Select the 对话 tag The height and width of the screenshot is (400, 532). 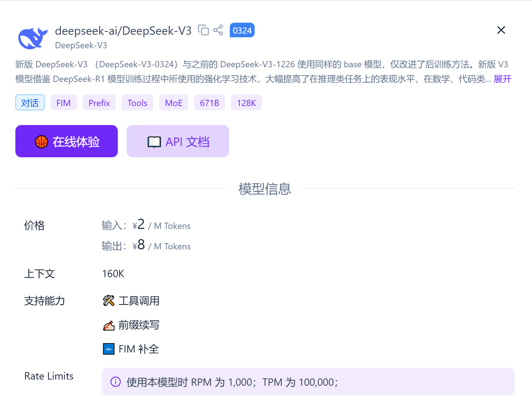click(30, 102)
